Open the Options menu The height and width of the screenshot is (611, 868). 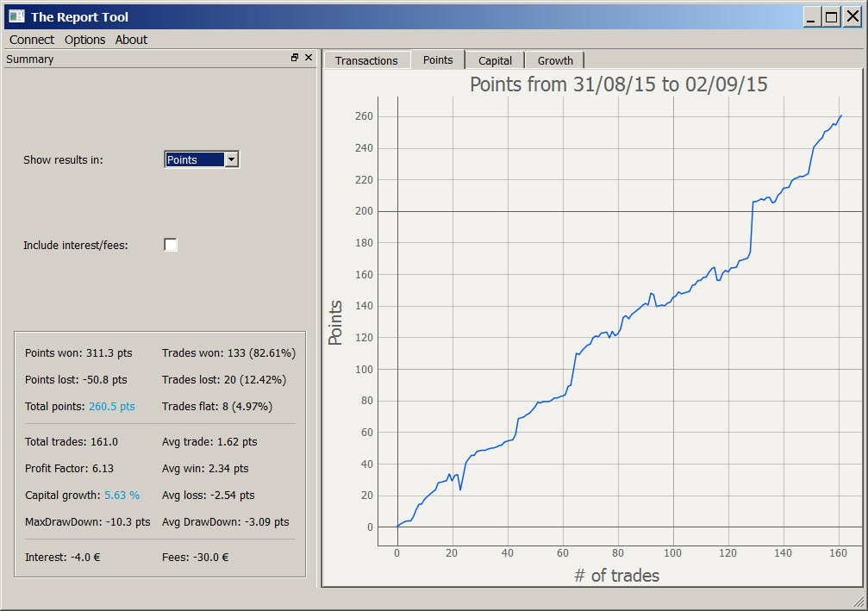pos(84,40)
